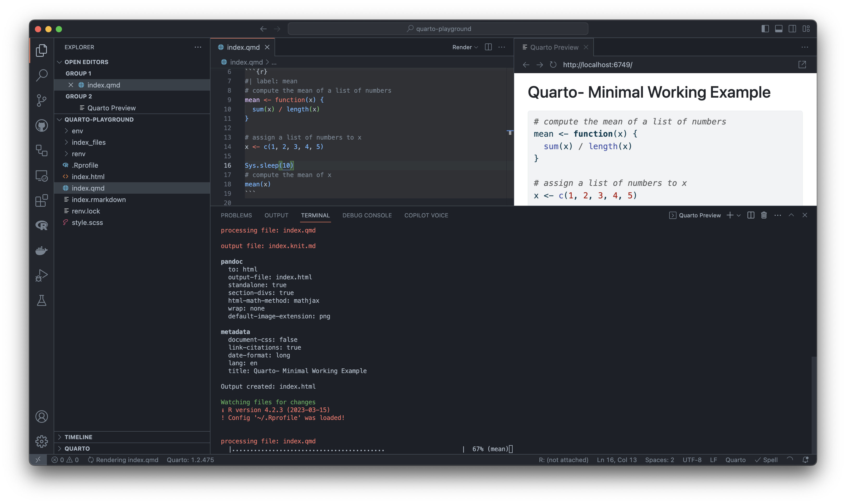Screen dimensions: 846x504
Task: Kill the terminal with trash icon
Action: 764,215
